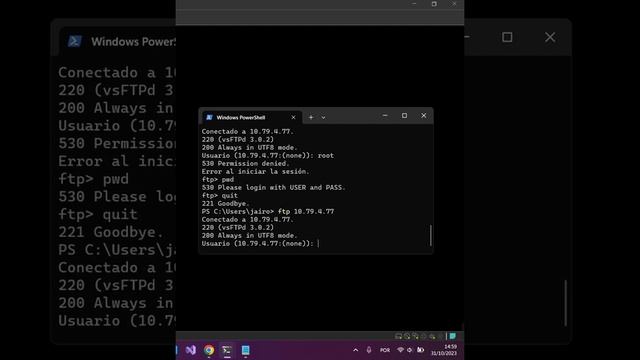Open the blue notepad app on the taskbar

click(245, 350)
